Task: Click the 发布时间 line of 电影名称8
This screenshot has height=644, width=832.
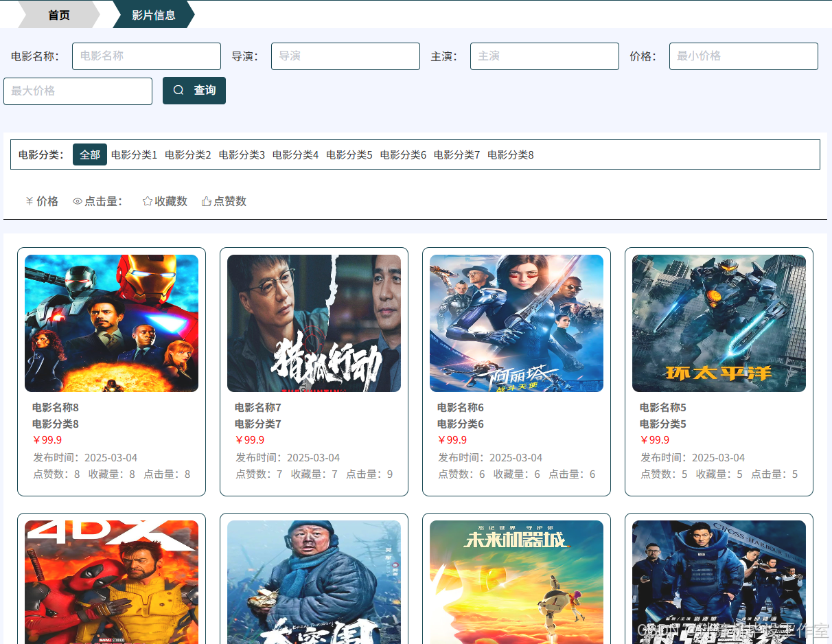Action: click(85, 458)
